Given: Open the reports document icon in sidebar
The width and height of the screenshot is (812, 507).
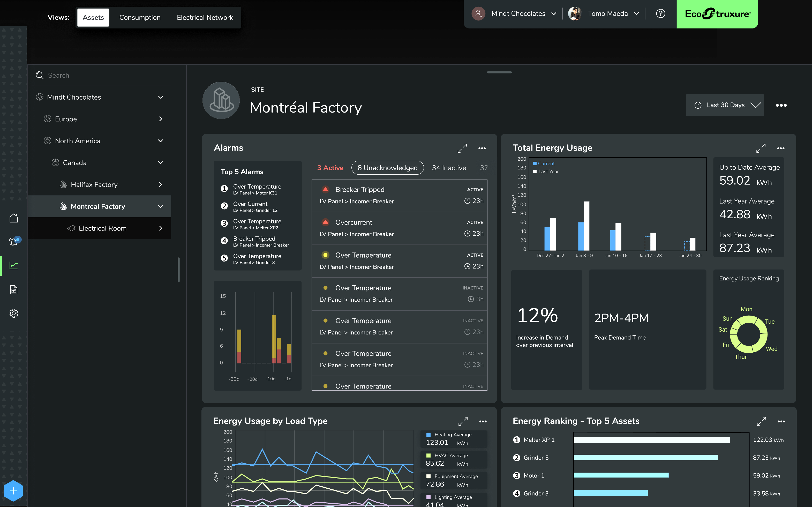Looking at the screenshot, I should coord(14,290).
